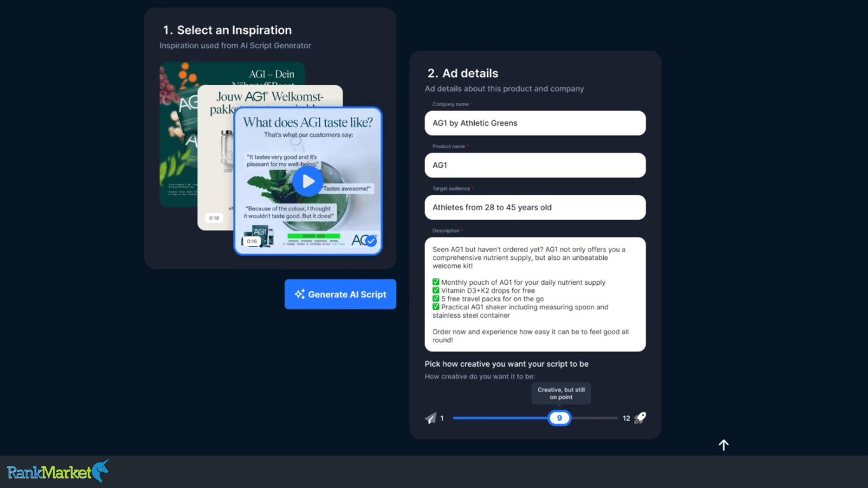
Task: Click the creativity slider handle showing 9
Action: (x=559, y=417)
